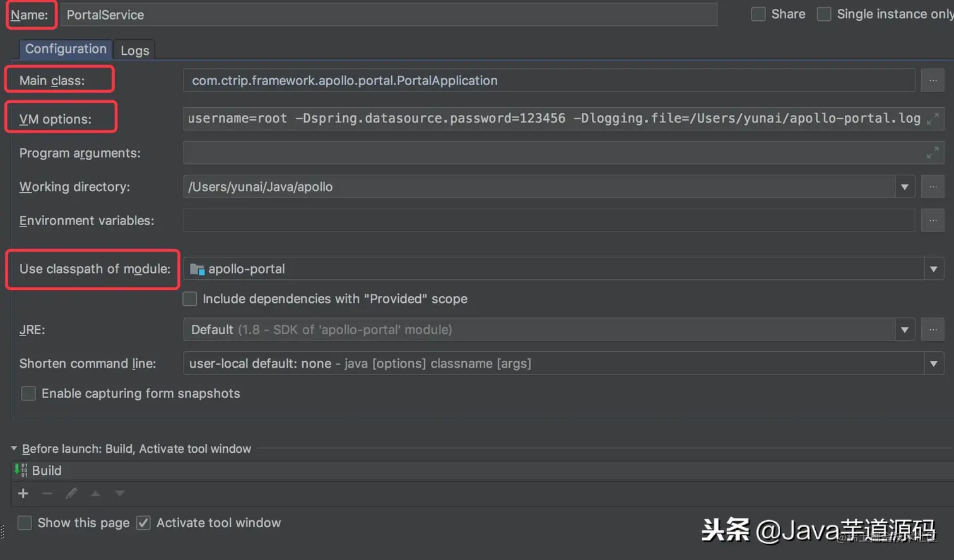Check Single instance only

pos(824,13)
